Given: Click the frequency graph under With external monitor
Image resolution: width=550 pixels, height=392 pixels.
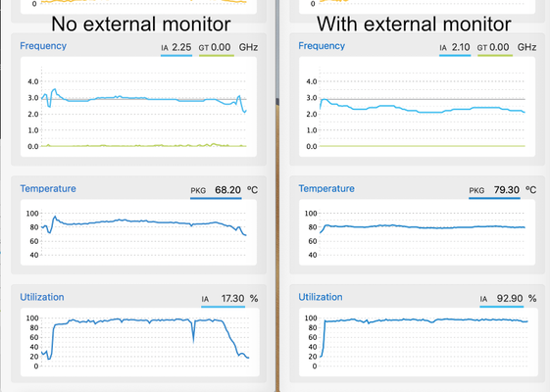Looking at the screenshot, I should pyautogui.click(x=417, y=107).
